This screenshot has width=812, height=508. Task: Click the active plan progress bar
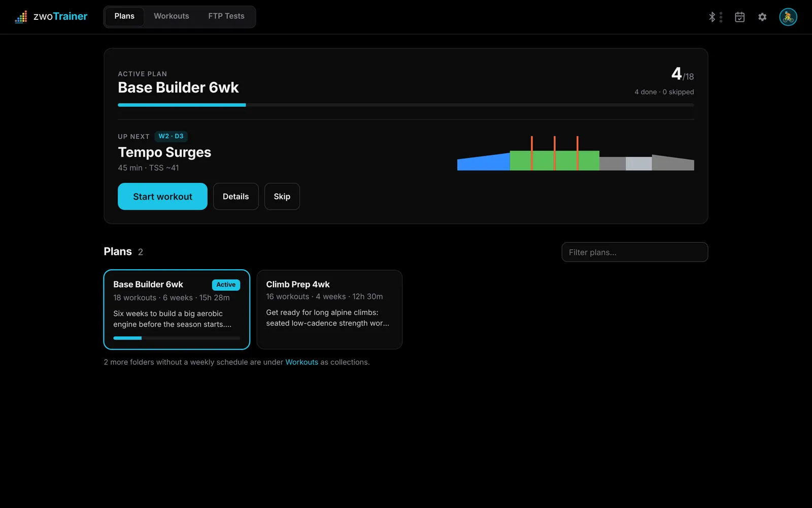(406, 105)
